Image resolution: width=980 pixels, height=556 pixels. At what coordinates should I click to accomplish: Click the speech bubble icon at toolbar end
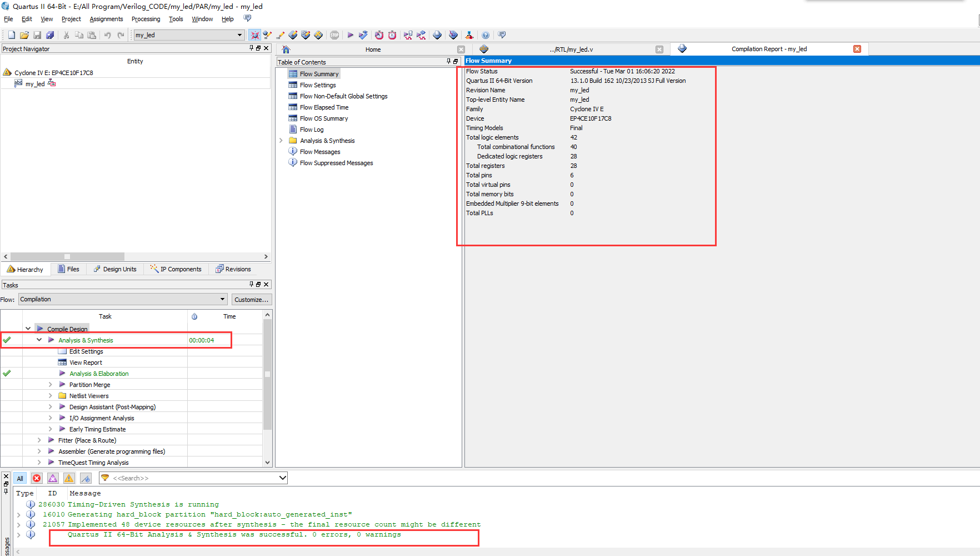tap(502, 35)
